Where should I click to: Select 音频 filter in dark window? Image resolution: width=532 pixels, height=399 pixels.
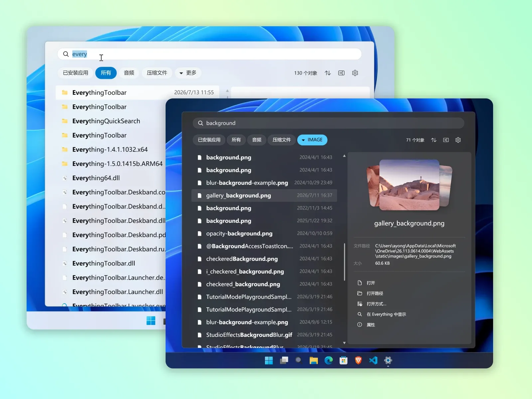(x=257, y=140)
